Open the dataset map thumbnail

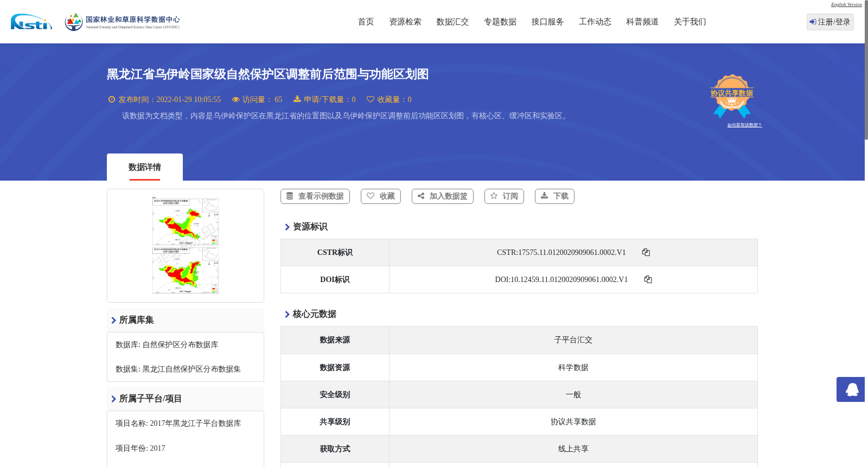tap(186, 246)
